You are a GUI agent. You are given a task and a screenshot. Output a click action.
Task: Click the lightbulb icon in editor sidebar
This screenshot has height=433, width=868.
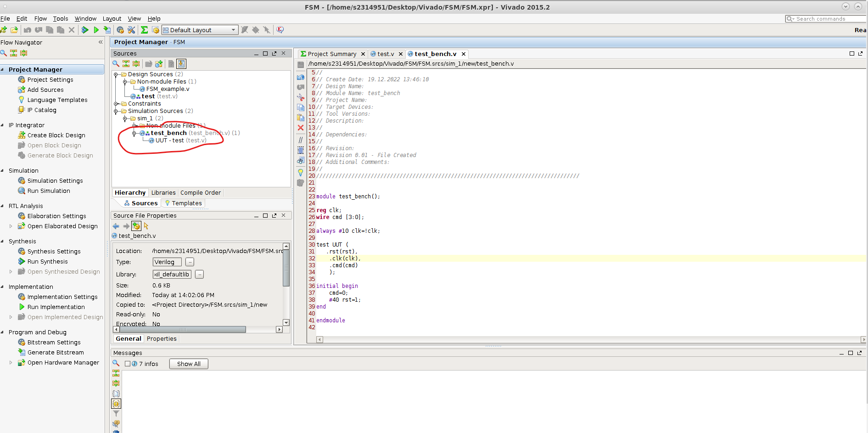click(x=301, y=173)
